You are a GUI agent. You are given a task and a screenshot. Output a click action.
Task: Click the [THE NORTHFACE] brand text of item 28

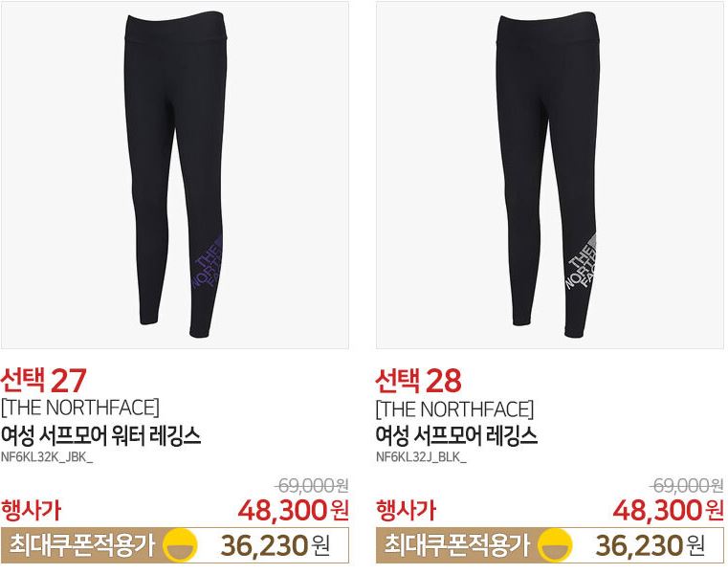tap(454, 409)
